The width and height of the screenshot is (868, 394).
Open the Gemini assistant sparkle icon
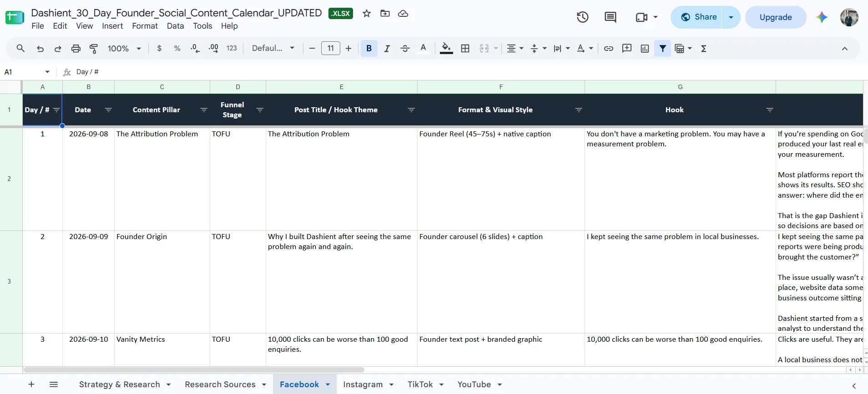(x=822, y=17)
